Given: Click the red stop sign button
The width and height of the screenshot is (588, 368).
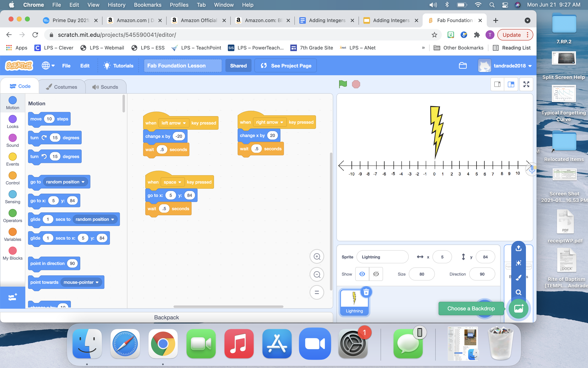Looking at the screenshot, I should pyautogui.click(x=356, y=84).
